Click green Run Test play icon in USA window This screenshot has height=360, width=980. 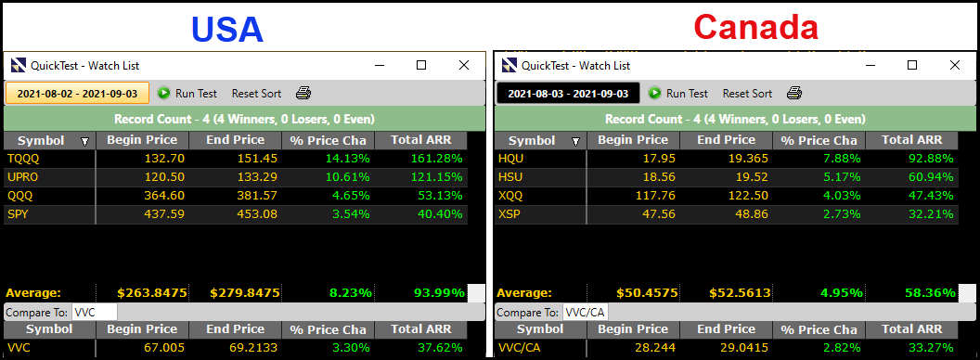click(163, 93)
